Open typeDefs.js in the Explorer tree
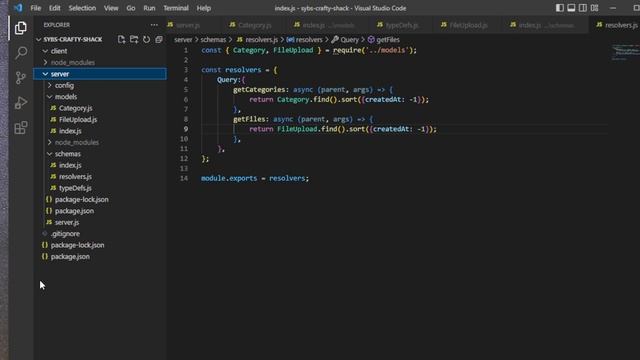640x360 pixels. tap(75, 188)
